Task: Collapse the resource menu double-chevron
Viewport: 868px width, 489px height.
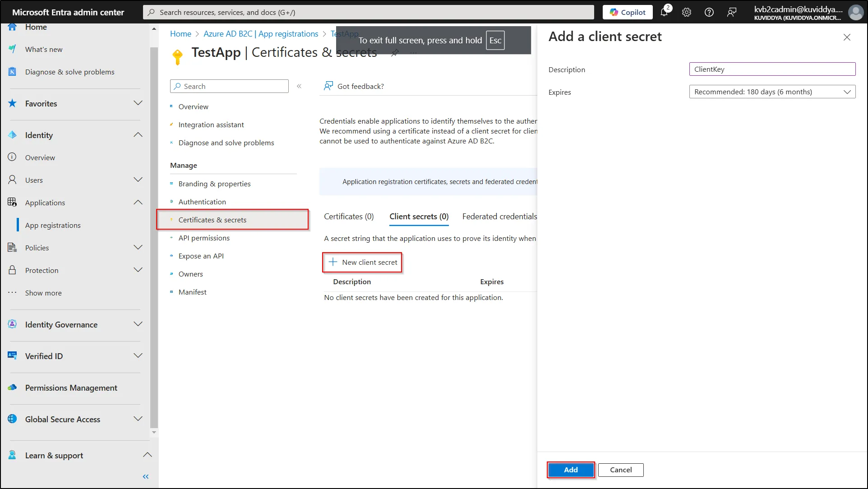Action: (299, 86)
